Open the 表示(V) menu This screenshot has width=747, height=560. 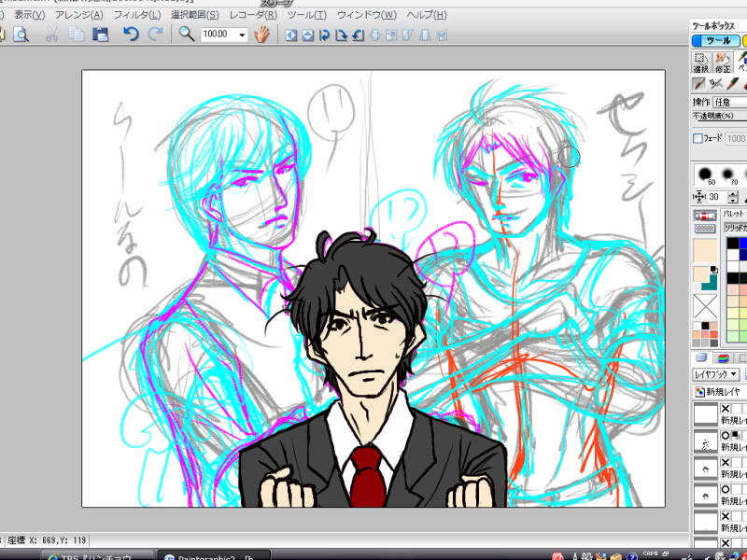(x=30, y=15)
